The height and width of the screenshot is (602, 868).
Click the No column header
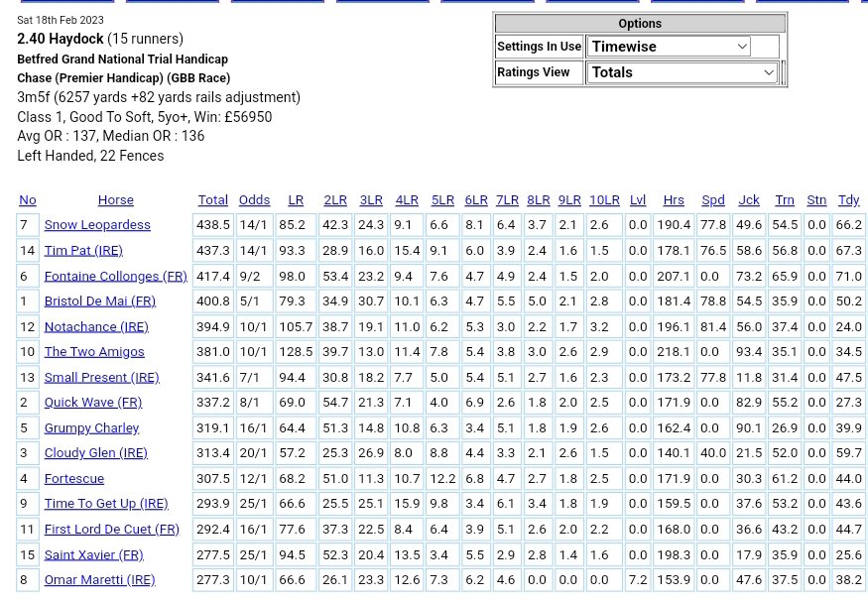(x=27, y=199)
